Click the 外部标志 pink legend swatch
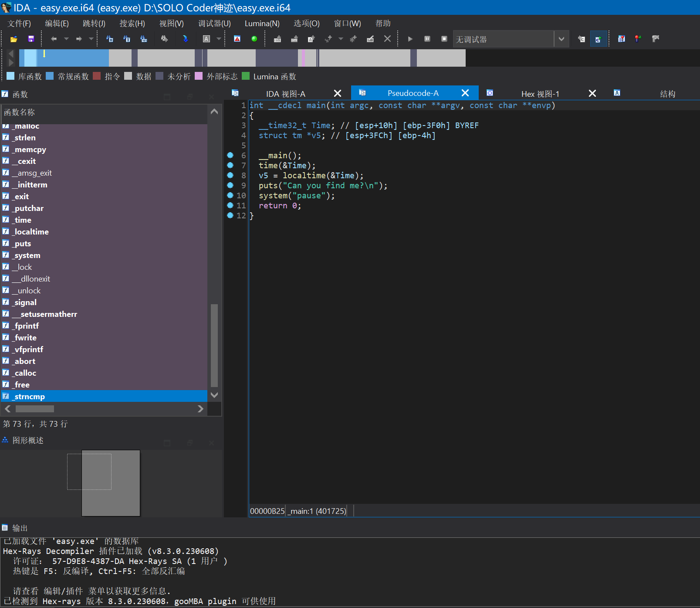Screen dimensions: 700x608 pyautogui.click(x=199, y=76)
